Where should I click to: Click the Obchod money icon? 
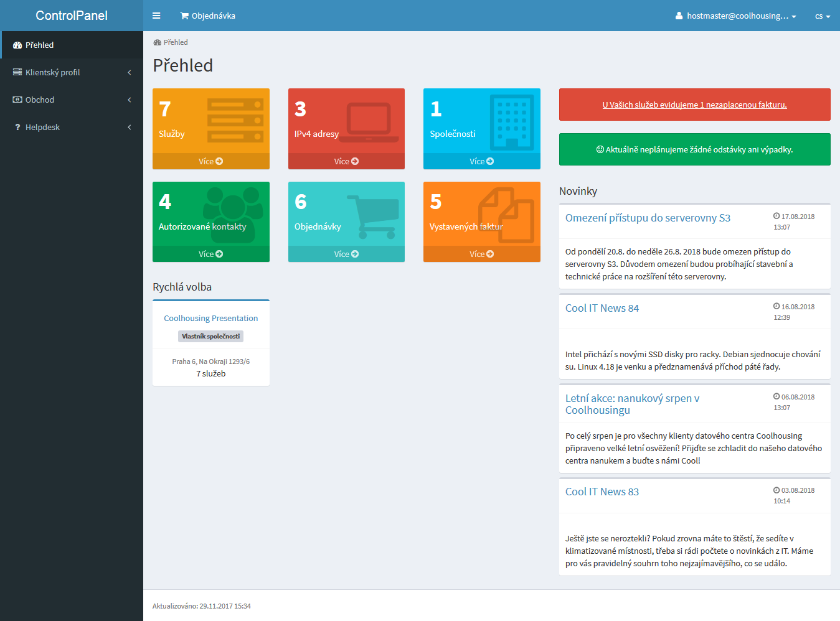[x=17, y=100]
